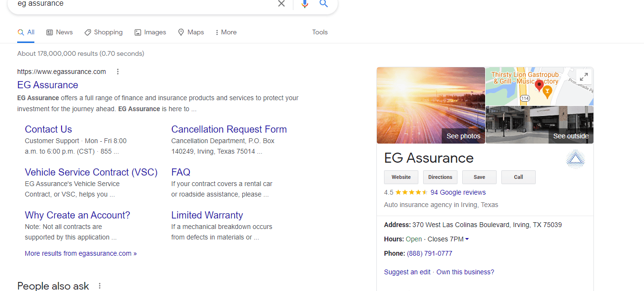Click the Save button
The image size is (644, 291).
coord(479,177)
